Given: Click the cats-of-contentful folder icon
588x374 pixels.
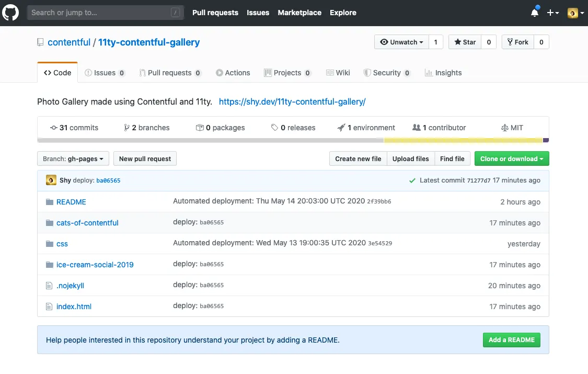Looking at the screenshot, I should 50,223.
